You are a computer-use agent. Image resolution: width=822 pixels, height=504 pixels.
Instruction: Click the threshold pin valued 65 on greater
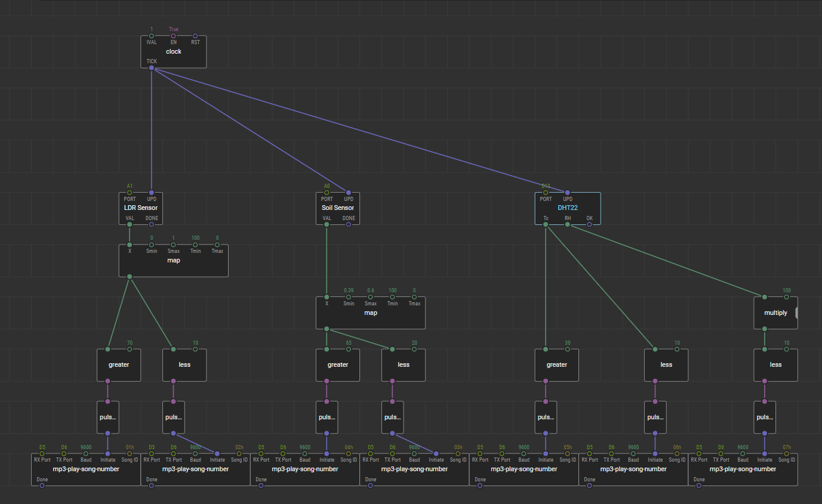[x=349, y=349]
